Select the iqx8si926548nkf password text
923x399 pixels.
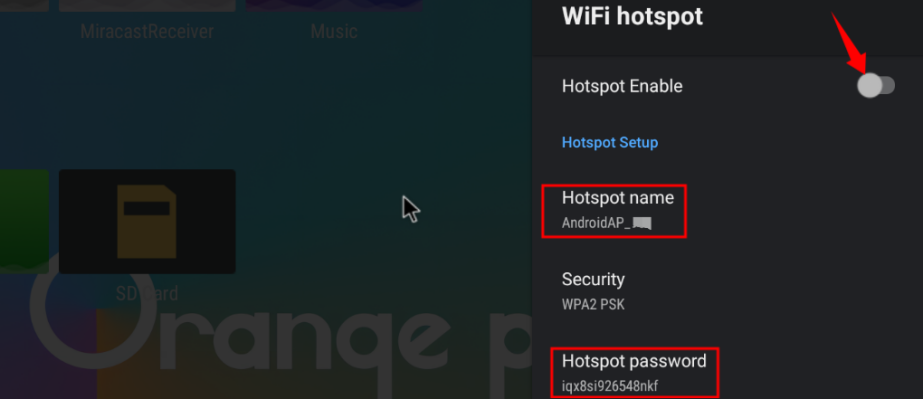click(610, 387)
